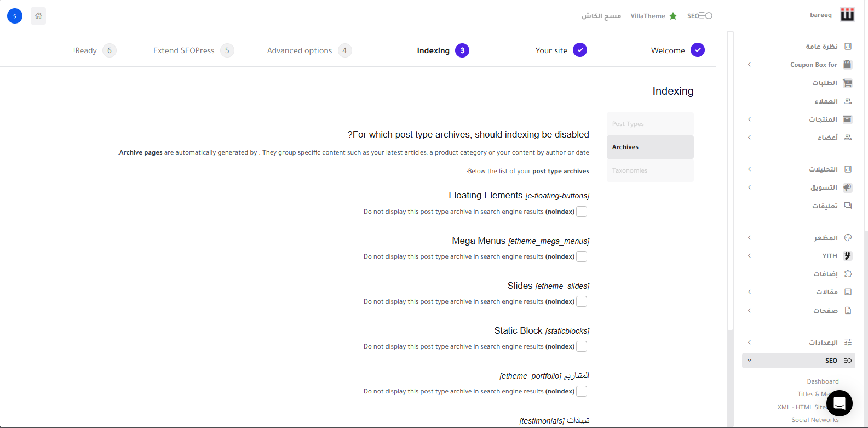Image resolution: width=868 pixels, height=428 pixels.
Task: Select the Taxonomies tab
Action: click(x=650, y=170)
